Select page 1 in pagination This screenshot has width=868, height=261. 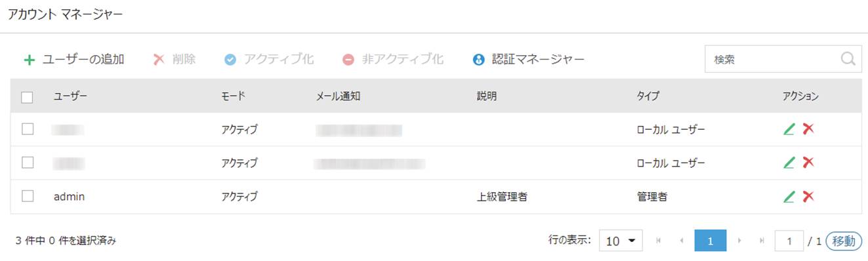(x=711, y=241)
